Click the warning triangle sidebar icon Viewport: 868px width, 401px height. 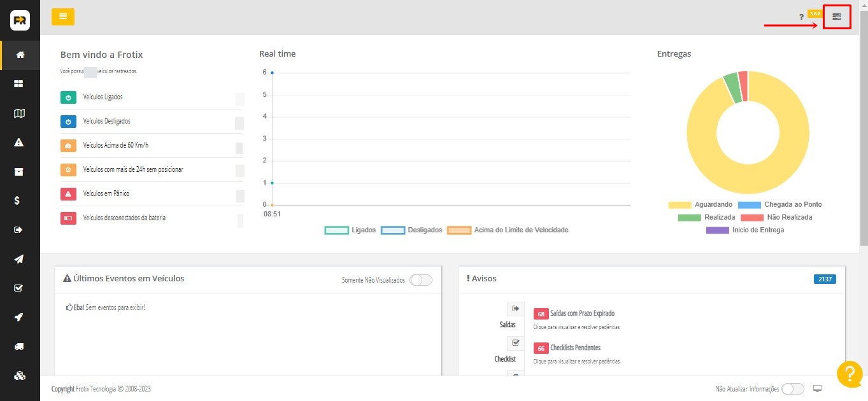pyautogui.click(x=19, y=143)
